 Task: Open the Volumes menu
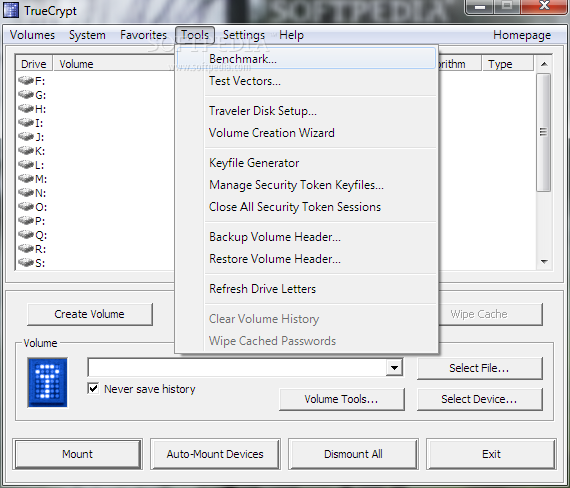pos(32,35)
